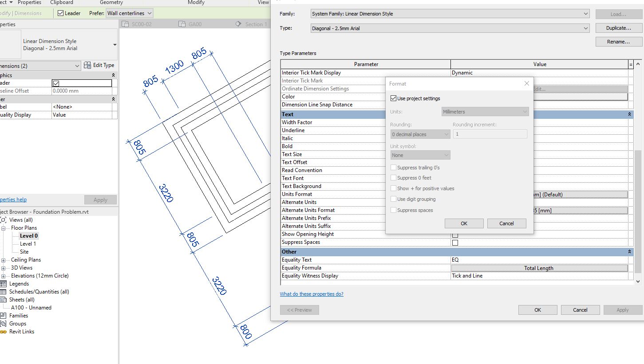The width and height of the screenshot is (644, 364).
Task: Click the Sheets (all) icon in Project Browser
Action: [x=4, y=299]
